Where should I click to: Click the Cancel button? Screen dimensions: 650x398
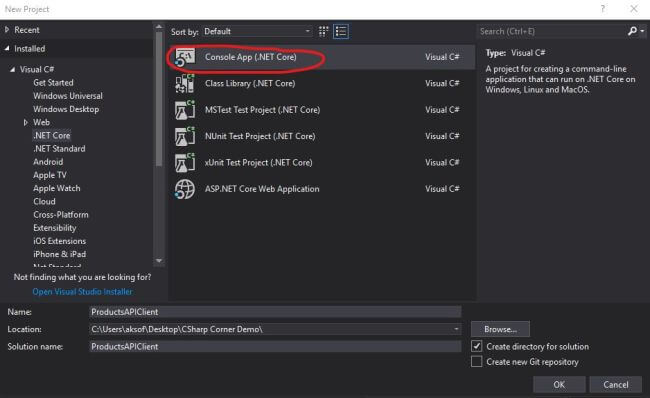click(x=616, y=385)
